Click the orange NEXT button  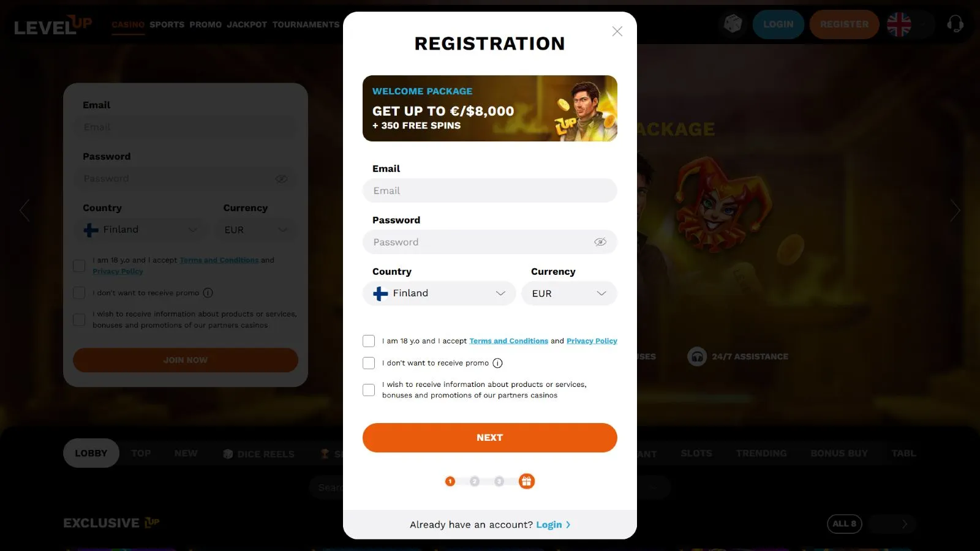point(490,438)
